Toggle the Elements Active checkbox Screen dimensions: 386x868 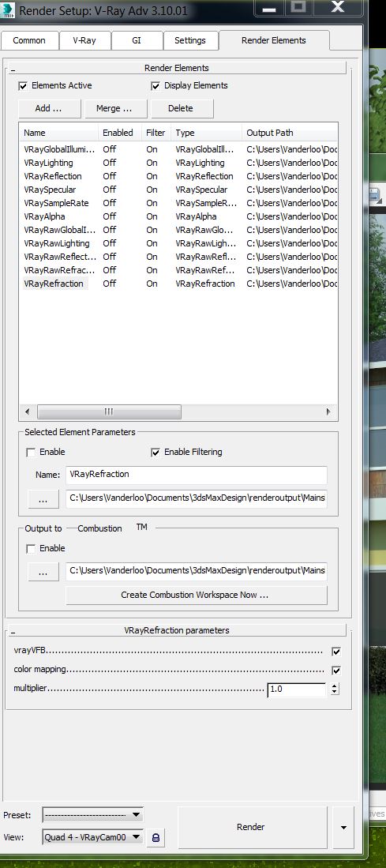click(x=23, y=86)
